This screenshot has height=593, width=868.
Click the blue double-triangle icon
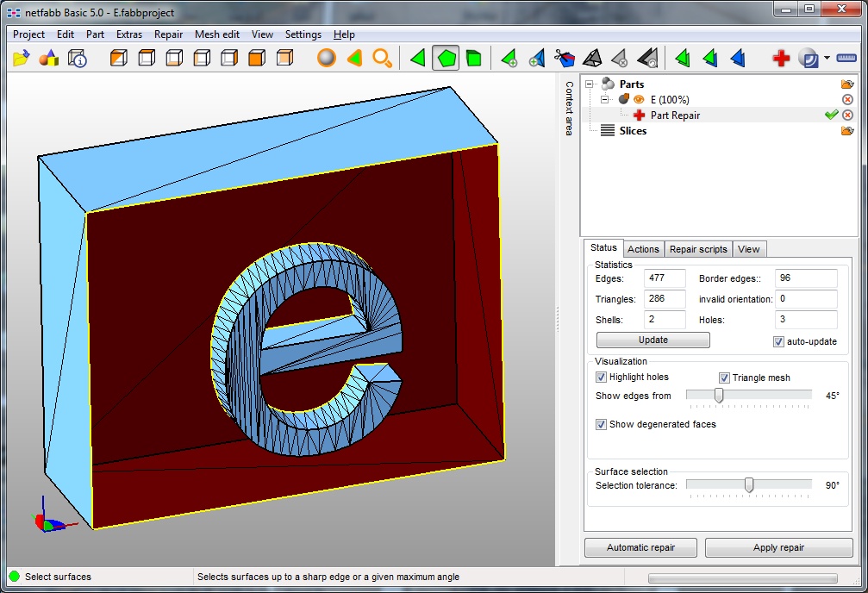click(738, 58)
